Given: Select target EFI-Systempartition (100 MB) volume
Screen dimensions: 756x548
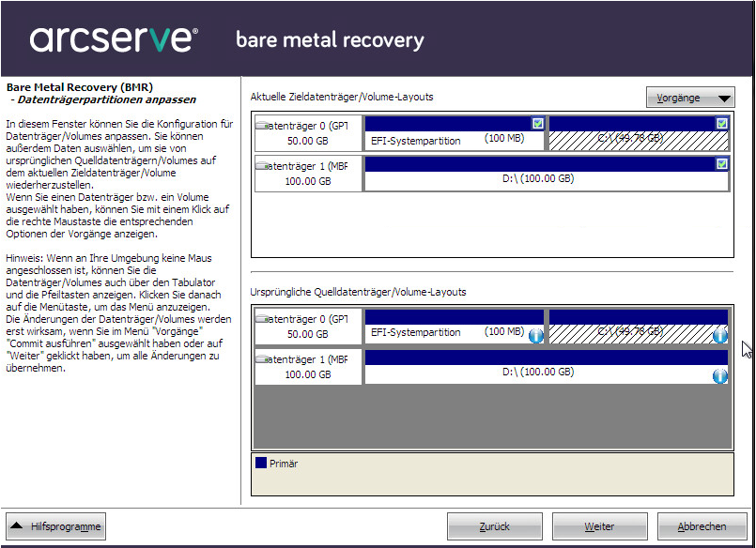Looking at the screenshot, I should [455, 133].
